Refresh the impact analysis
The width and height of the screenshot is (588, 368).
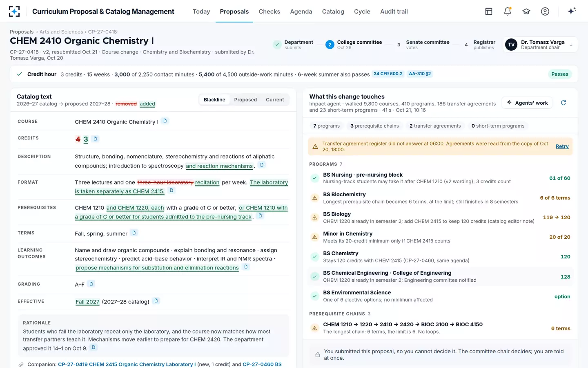click(563, 103)
